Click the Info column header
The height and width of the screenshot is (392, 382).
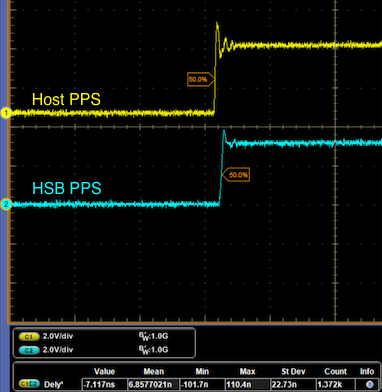(367, 371)
